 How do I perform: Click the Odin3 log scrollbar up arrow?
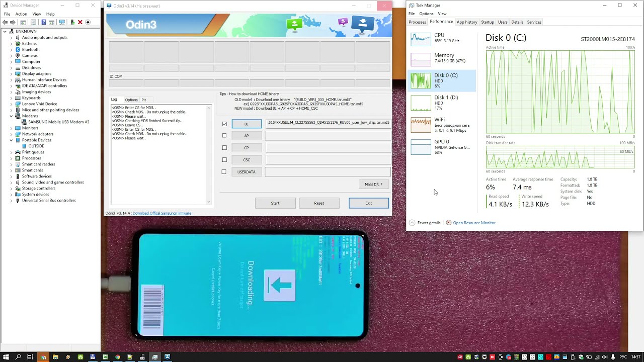[209, 108]
